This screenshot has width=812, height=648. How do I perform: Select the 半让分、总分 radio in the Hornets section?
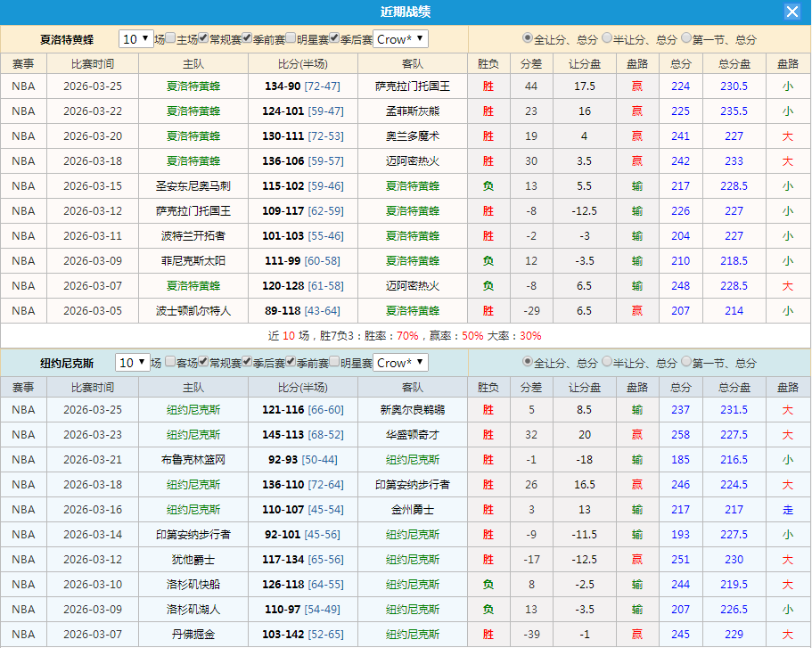[606, 38]
